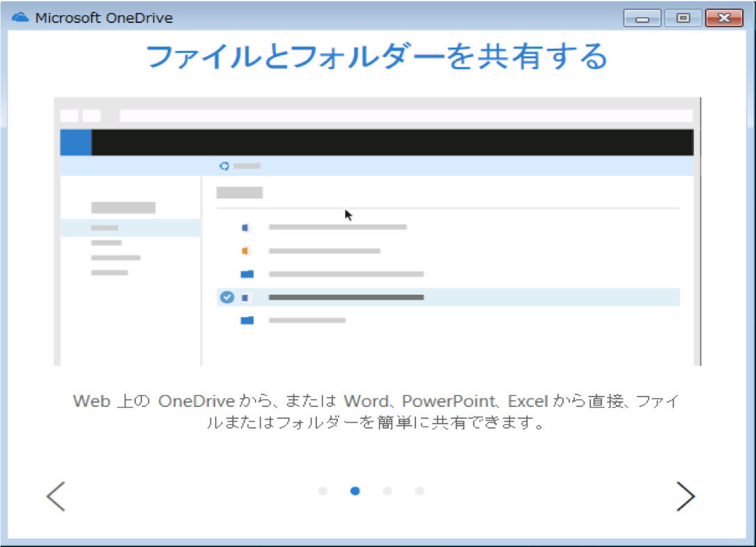Click the highlighted sidebar item in the illustration
Viewport: 756px width, 547px height.
(130, 228)
